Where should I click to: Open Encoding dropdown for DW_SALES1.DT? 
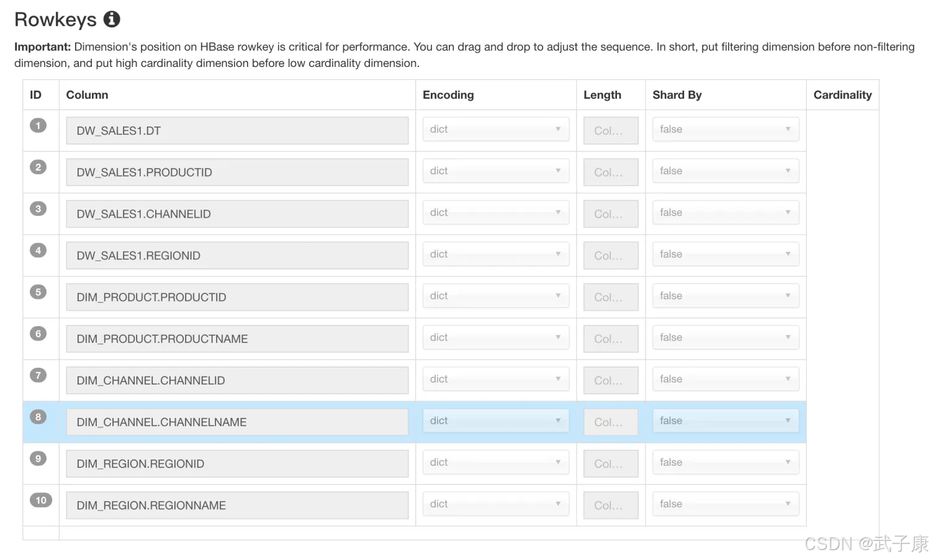[x=495, y=130]
